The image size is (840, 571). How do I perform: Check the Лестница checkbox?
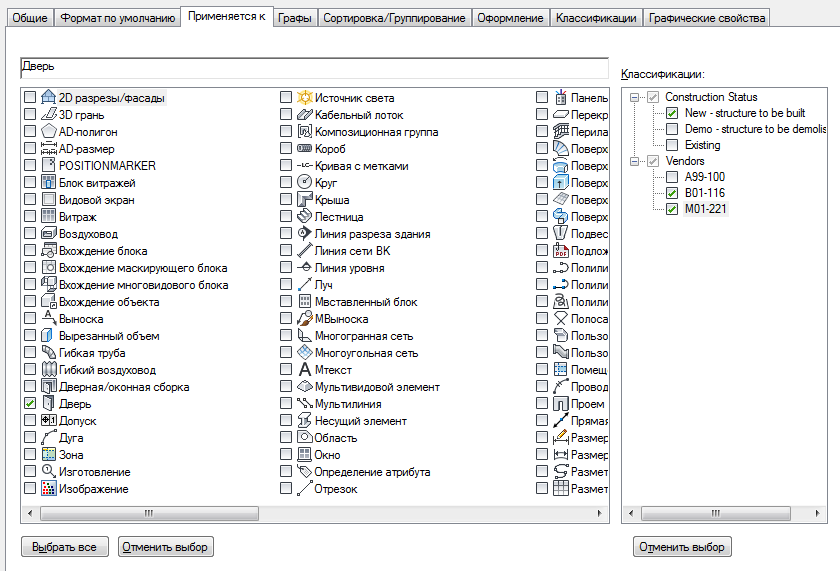[x=286, y=216]
